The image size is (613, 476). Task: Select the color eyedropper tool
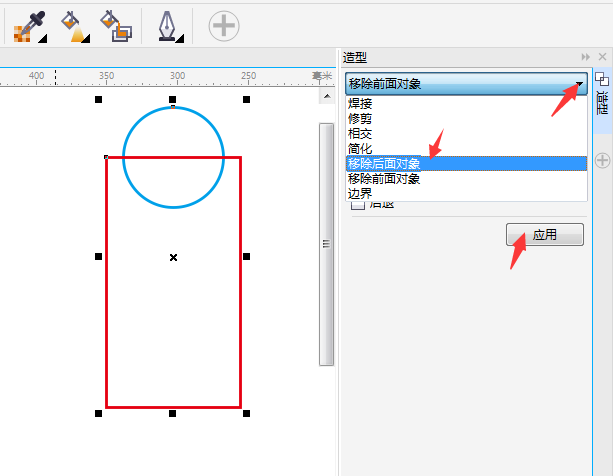[x=27, y=24]
